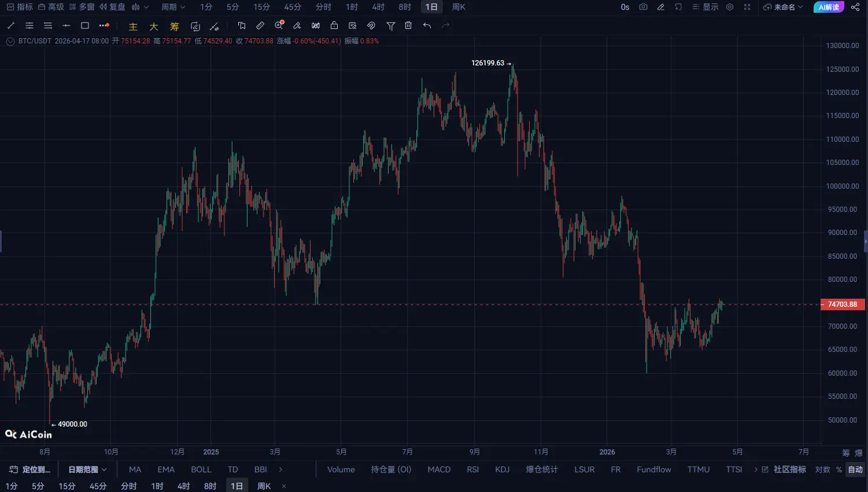Image resolution: width=868 pixels, height=492 pixels.
Task: Click the 74703.88 current price label
Action: pyautogui.click(x=843, y=304)
